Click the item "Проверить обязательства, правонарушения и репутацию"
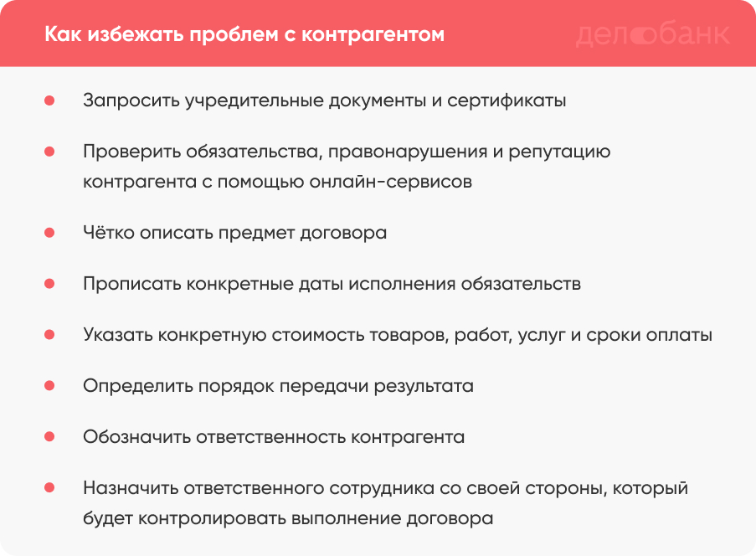This screenshot has height=556, width=756. [347, 152]
